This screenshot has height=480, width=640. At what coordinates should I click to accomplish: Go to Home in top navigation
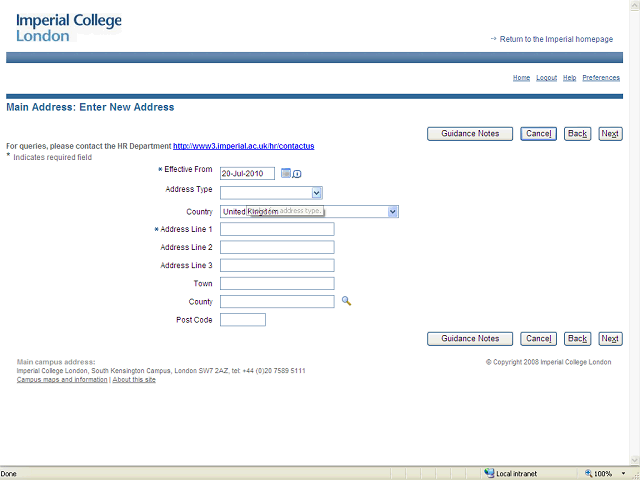[x=521, y=78]
